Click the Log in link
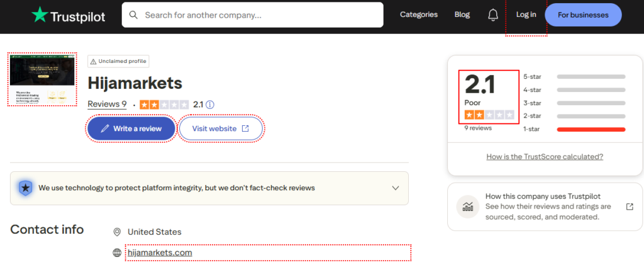Screen dimensions: 644x267 (x=526, y=14)
